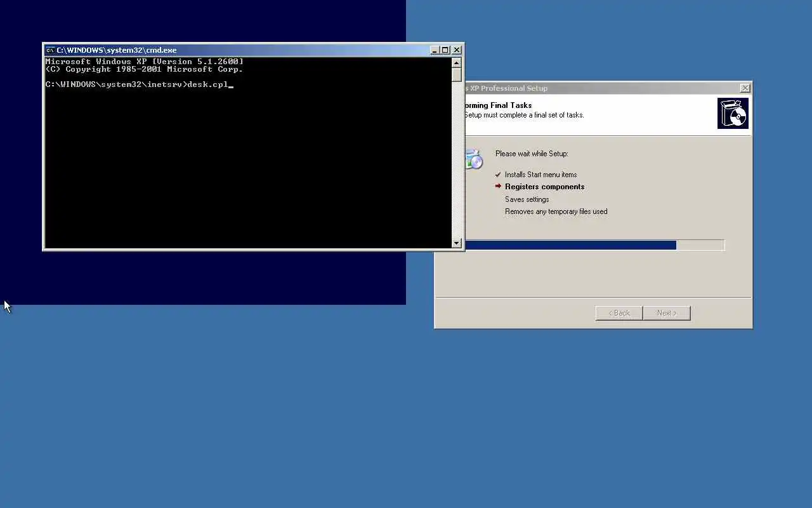Screen dimensions: 812x508
Task: Minimize the cmd.exe window
Action: click(435, 50)
